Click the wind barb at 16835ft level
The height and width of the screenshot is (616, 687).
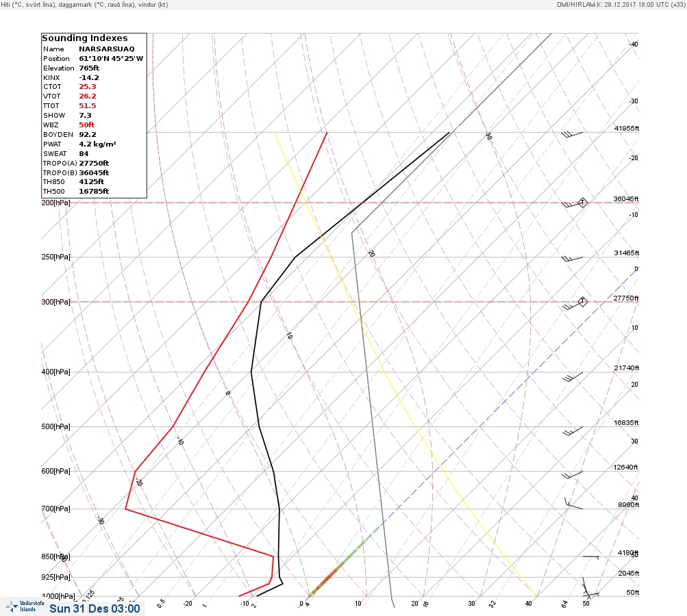pos(572,431)
